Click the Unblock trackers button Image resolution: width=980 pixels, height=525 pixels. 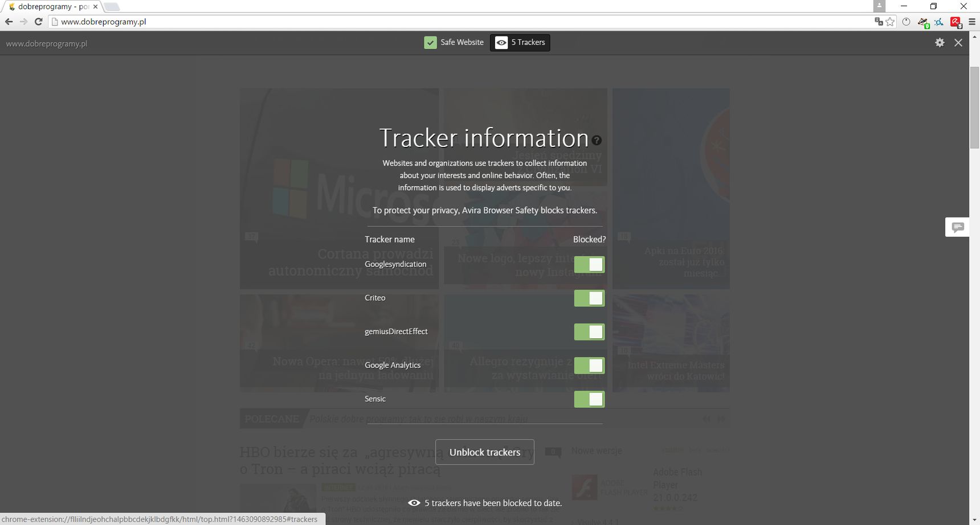[484, 452]
